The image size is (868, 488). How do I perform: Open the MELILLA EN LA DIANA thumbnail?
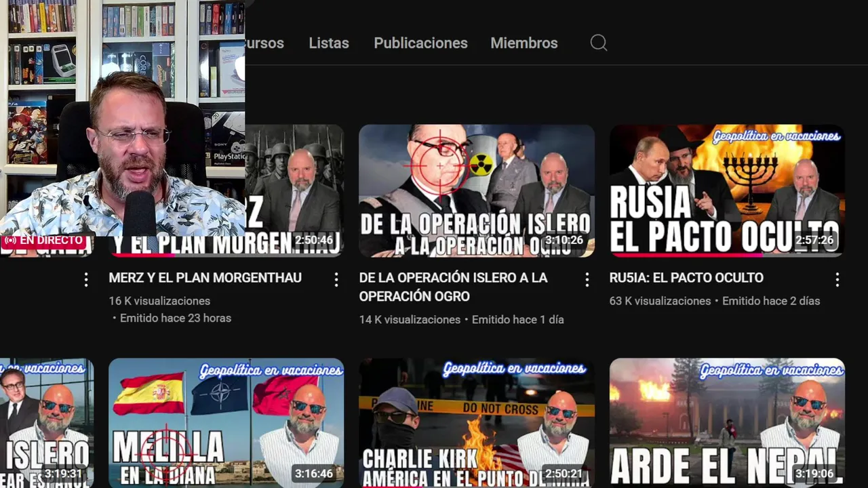click(226, 423)
